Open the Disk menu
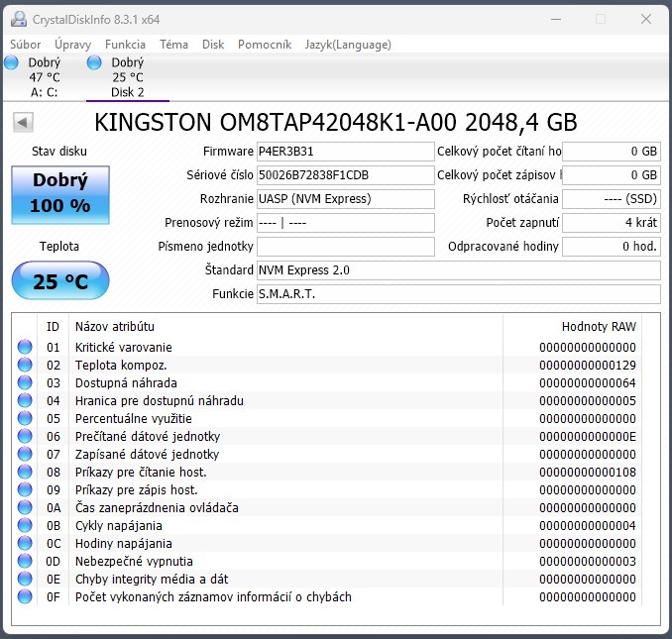 click(213, 45)
